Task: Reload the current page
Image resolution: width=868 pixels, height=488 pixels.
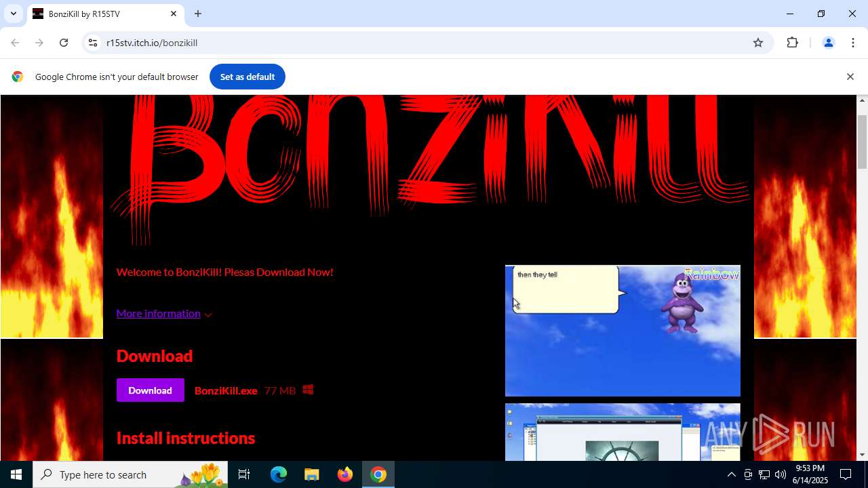Action: 64,43
